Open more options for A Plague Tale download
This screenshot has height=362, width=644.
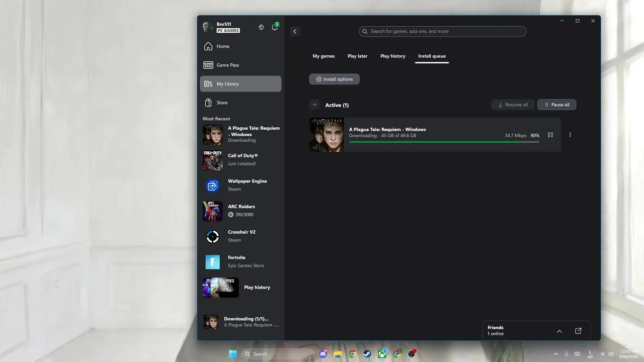click(570, 135)
